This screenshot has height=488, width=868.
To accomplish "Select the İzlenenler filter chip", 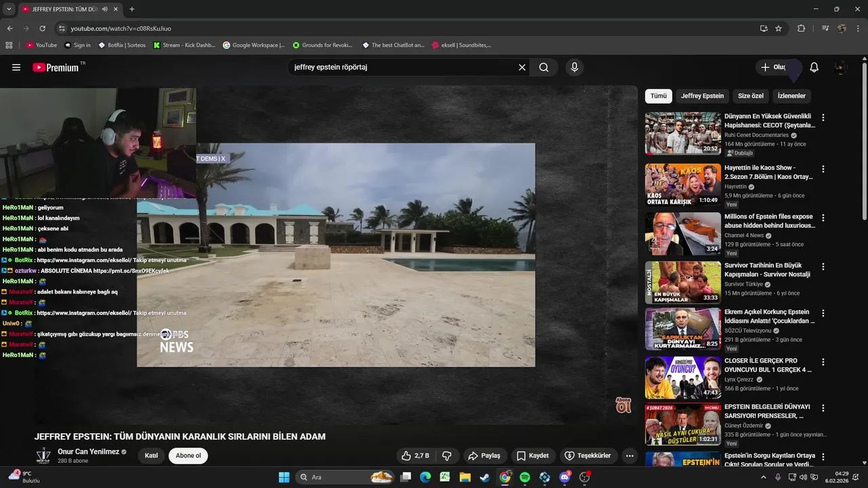I will (791, 96).
